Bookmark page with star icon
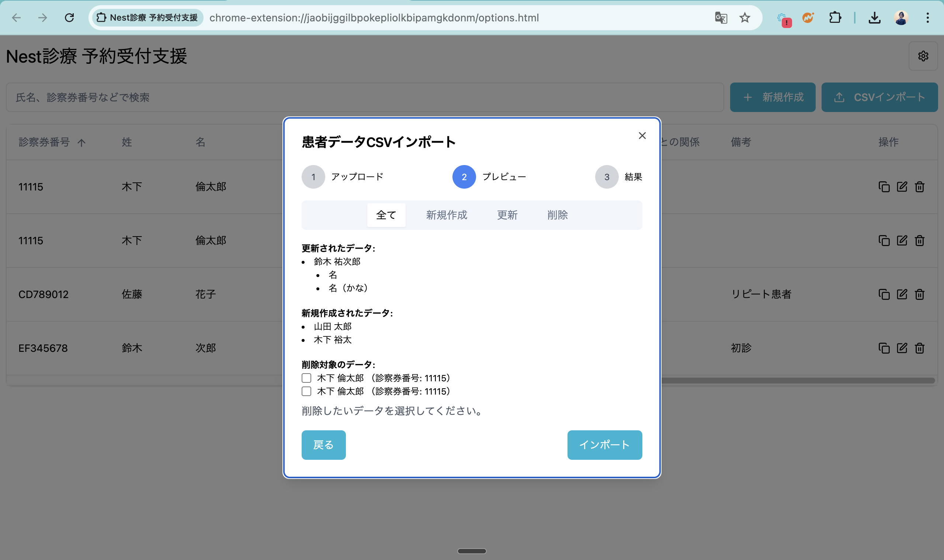The image size is (944, 560). point(745,18)
